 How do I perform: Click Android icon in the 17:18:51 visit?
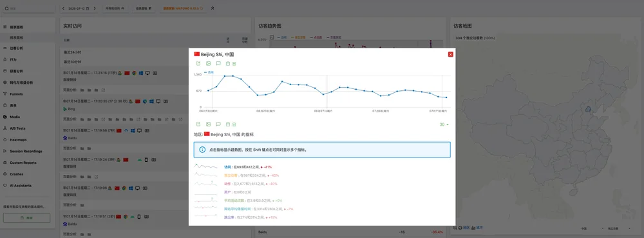[x=132, y=216]
